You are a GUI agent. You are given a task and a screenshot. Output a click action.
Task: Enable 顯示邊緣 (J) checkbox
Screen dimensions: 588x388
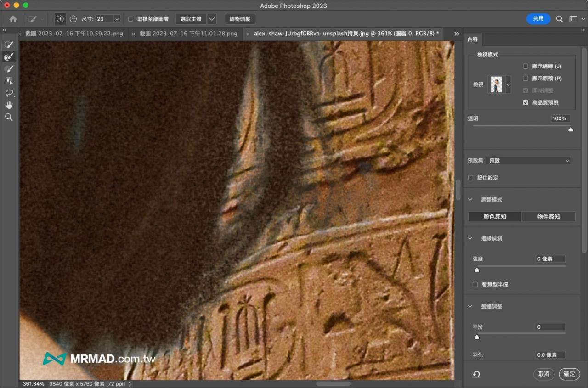526,66
